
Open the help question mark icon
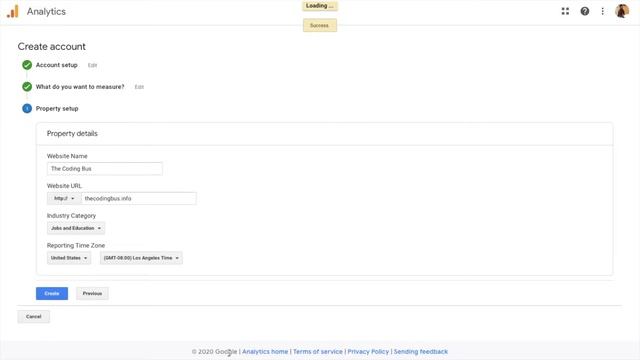click(584, 11)
